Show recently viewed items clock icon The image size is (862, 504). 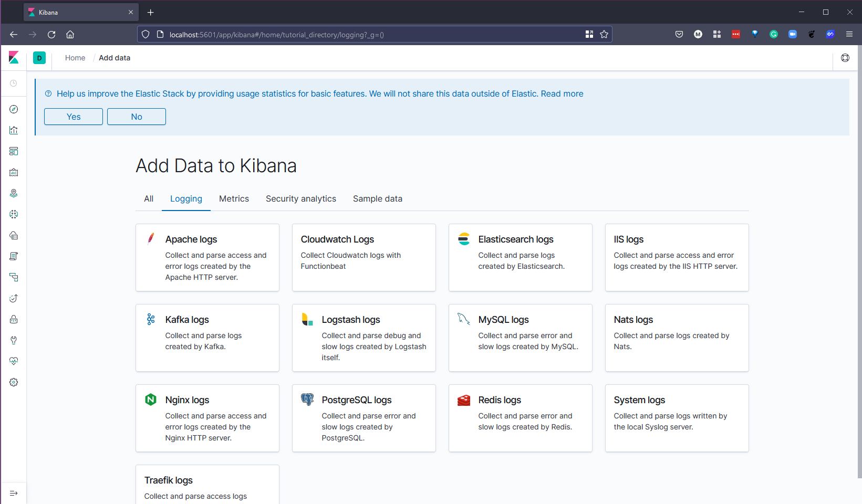point(14,83)
